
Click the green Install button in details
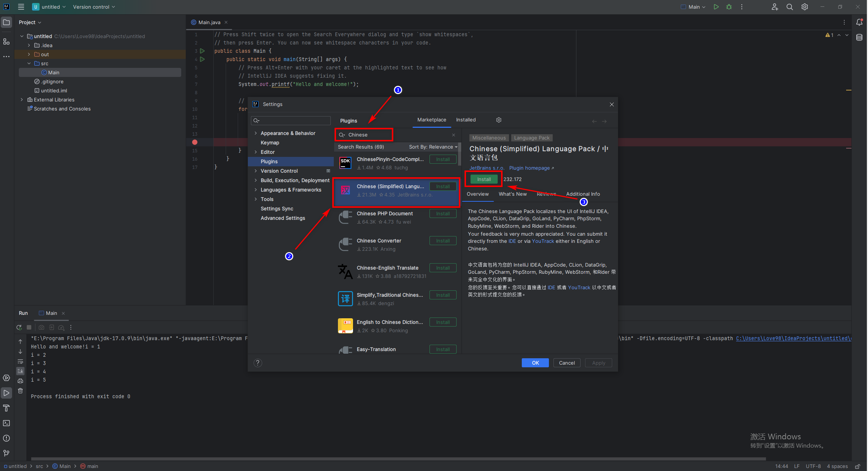pyautogui.click(x=484, y=180)
